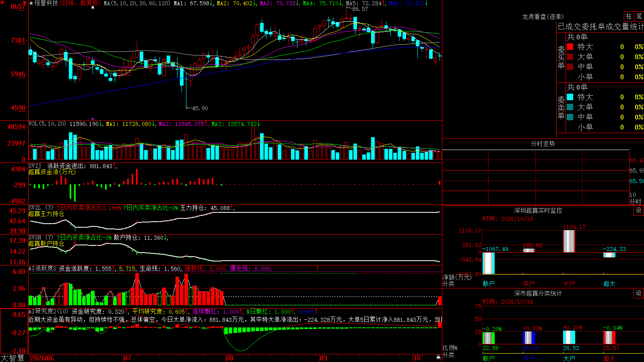Click the 86.57 high price label
The image size is (644, 362).
(360, 9)
